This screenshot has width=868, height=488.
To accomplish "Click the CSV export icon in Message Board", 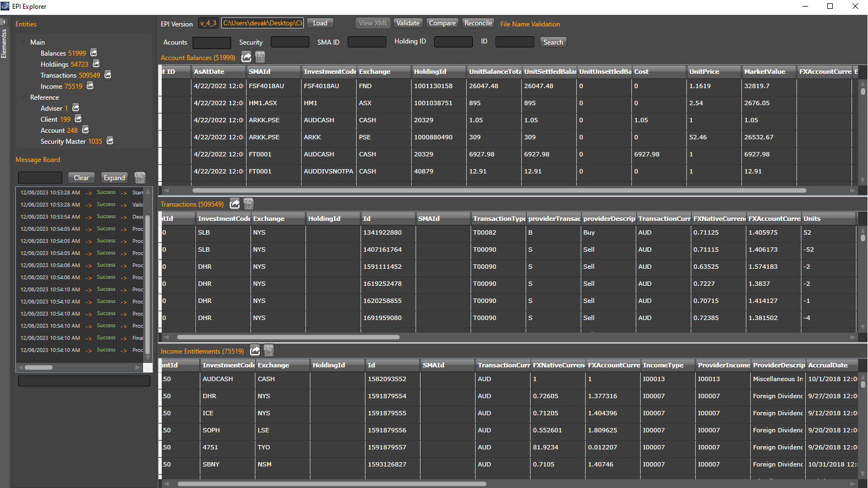I will coord(140,178).
